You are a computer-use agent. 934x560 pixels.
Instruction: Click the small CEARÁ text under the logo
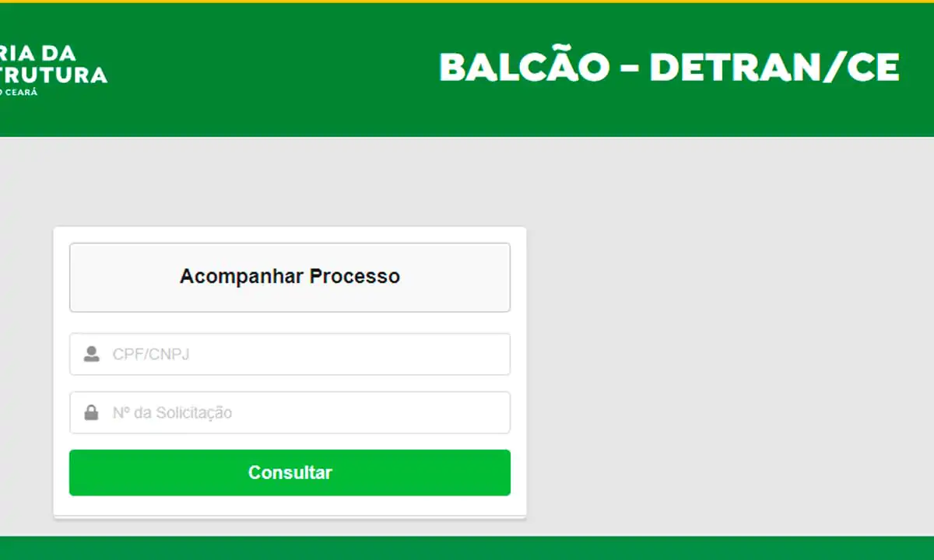click(x=19, y=92)
